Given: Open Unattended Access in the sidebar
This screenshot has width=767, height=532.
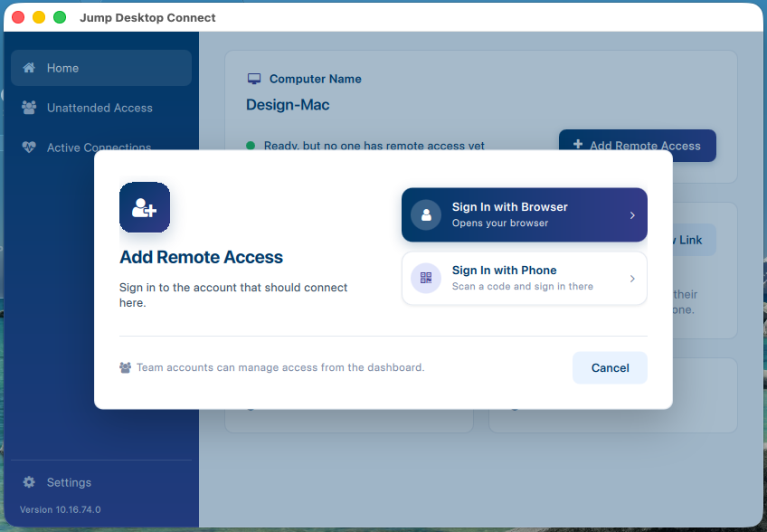Looking at the screenshot, I should (x=101, y=108).
